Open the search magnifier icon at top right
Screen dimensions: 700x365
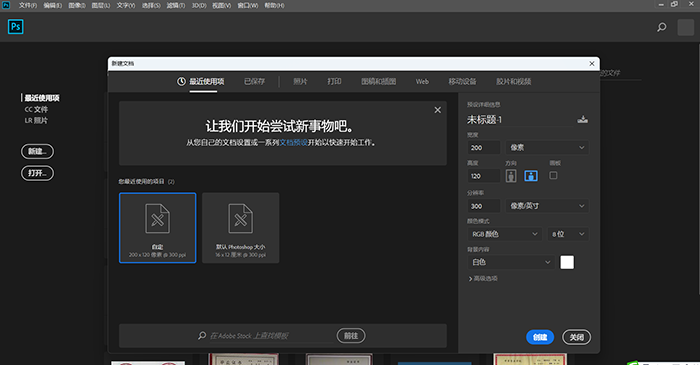pyautogui.click(x=662, y=27)
